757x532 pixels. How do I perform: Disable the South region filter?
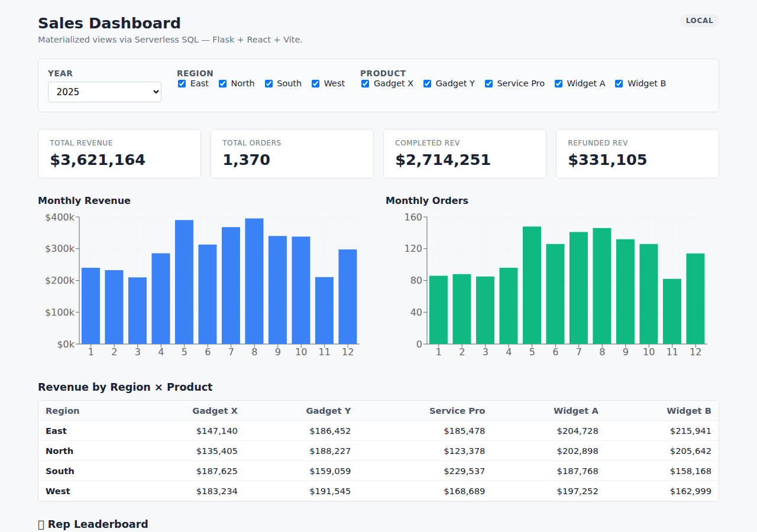point(268,84)
